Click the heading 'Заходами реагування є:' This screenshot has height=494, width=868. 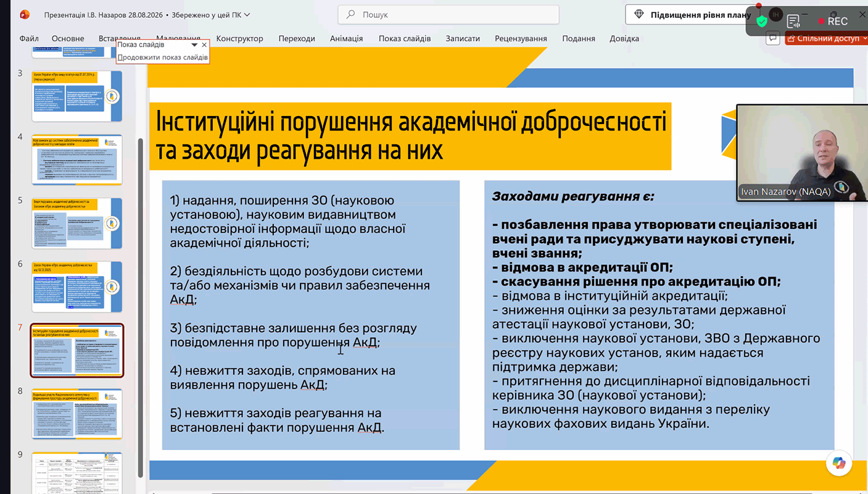coord(572,196)
